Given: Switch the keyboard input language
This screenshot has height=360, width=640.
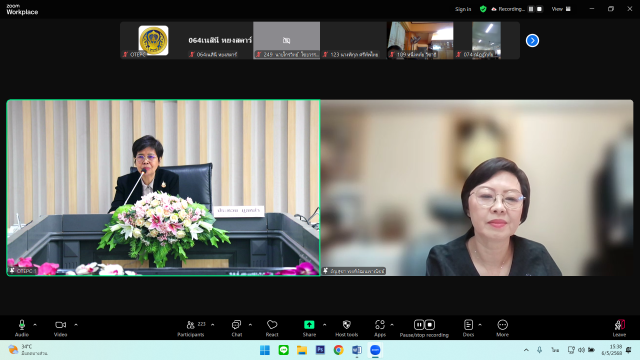Looking at the screenshot, I should pyautogui.click(x=555, y=350).
